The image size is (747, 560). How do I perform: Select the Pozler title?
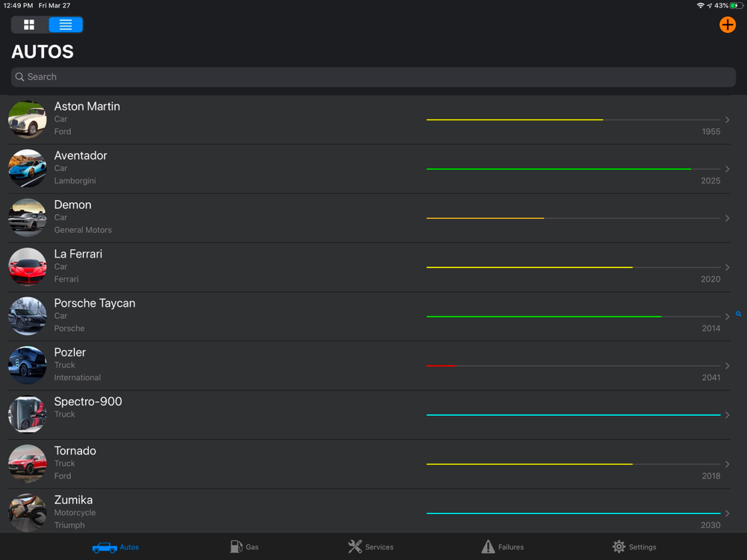[70, 352]
